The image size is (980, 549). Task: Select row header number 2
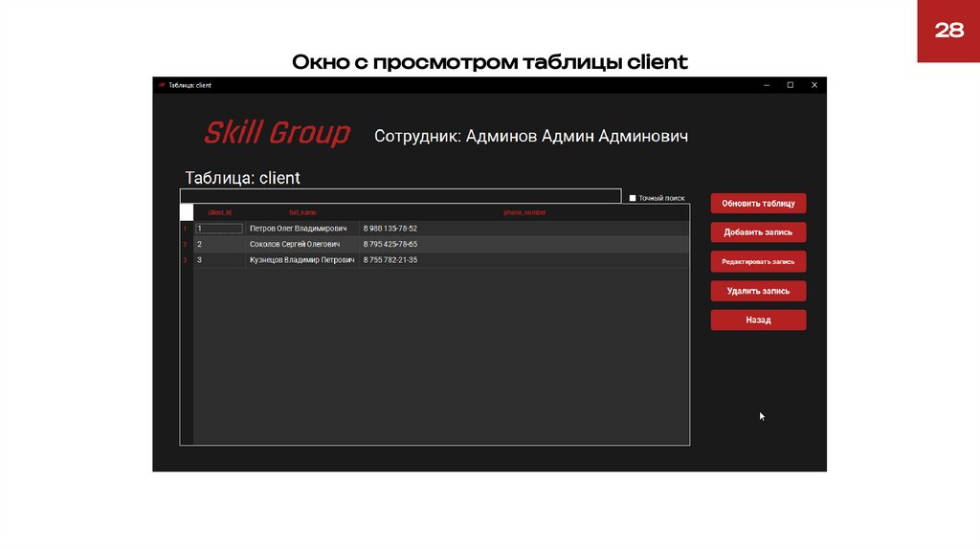pyautogui.click(x=187, y=244)
